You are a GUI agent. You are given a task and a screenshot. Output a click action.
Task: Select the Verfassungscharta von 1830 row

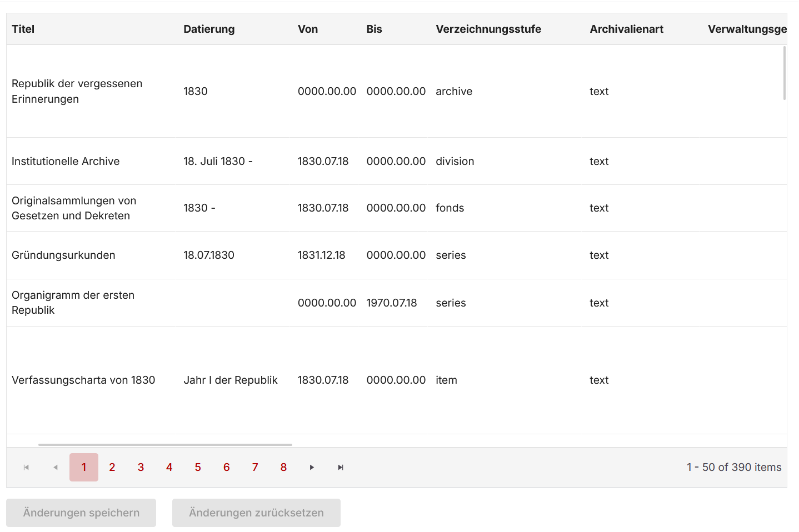tap(83, 380)
